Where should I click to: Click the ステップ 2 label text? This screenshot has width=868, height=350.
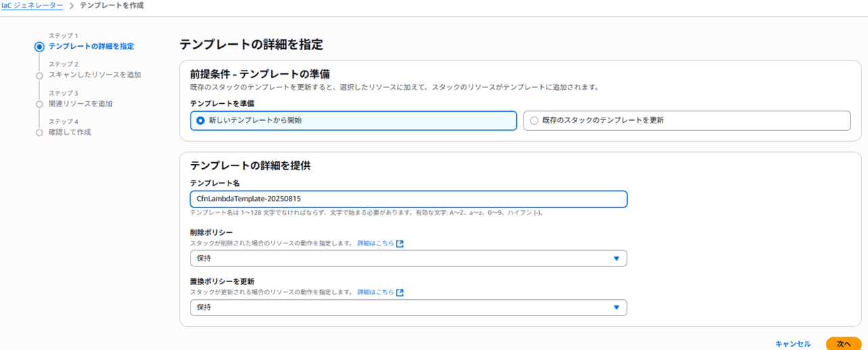64,64
